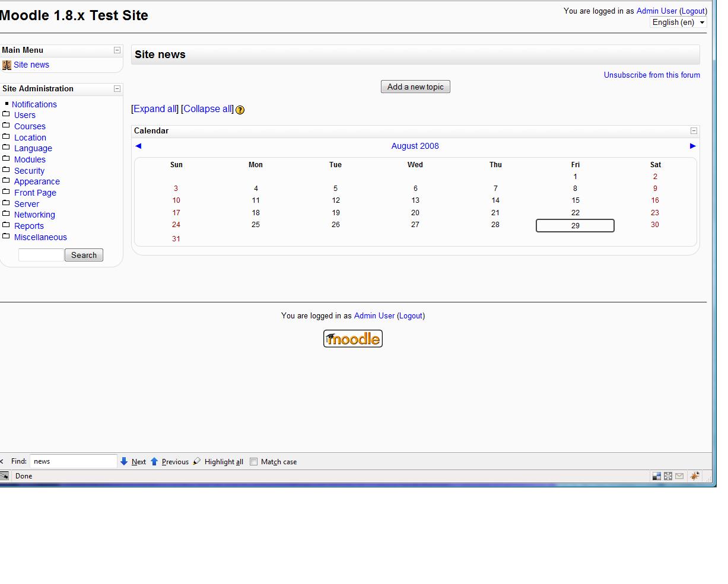Click the admin Search button
The image size is (728, 584).
(84, 255)
